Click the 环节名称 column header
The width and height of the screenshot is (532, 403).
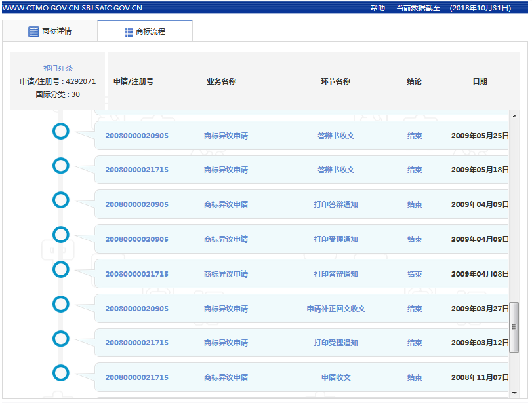pyautogui.click(x=336, y=81)
